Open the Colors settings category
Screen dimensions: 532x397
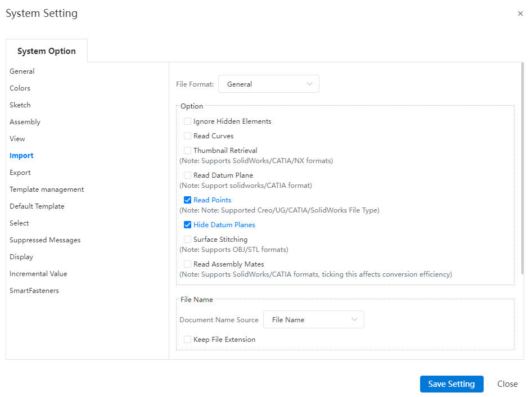tap(20, 88)
